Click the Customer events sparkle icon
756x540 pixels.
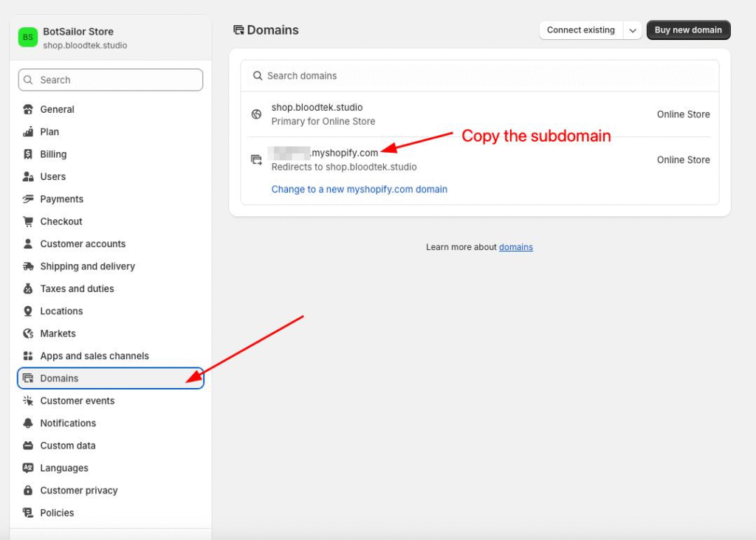pyautogui.click(x=28, y=401)
